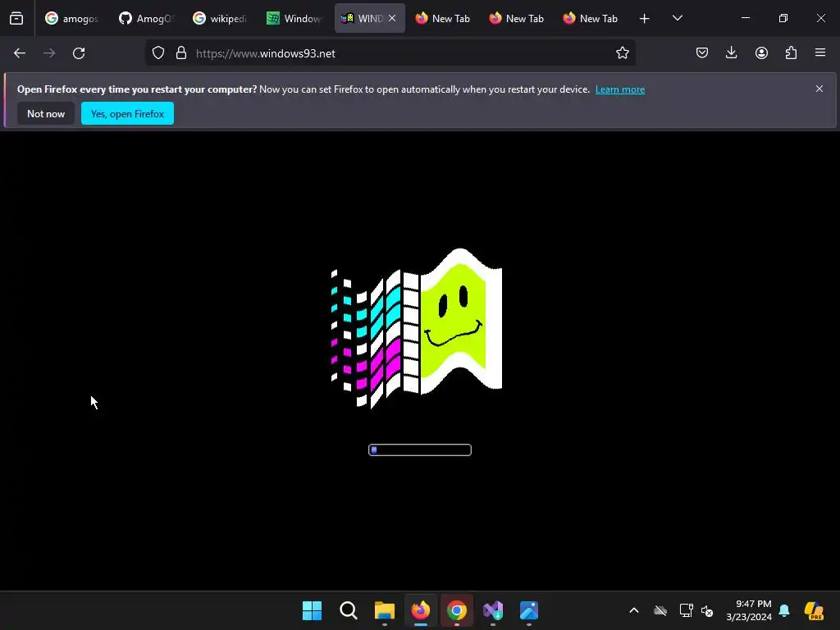Open Visual Studio from taskbar
Screen dimensions: 840x630
(x=493, y=610)
